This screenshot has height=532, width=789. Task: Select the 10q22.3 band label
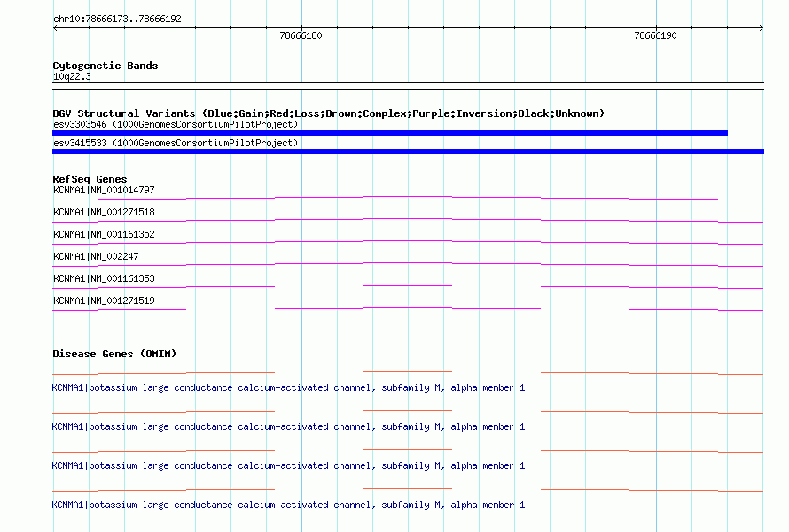pos(72,76)
